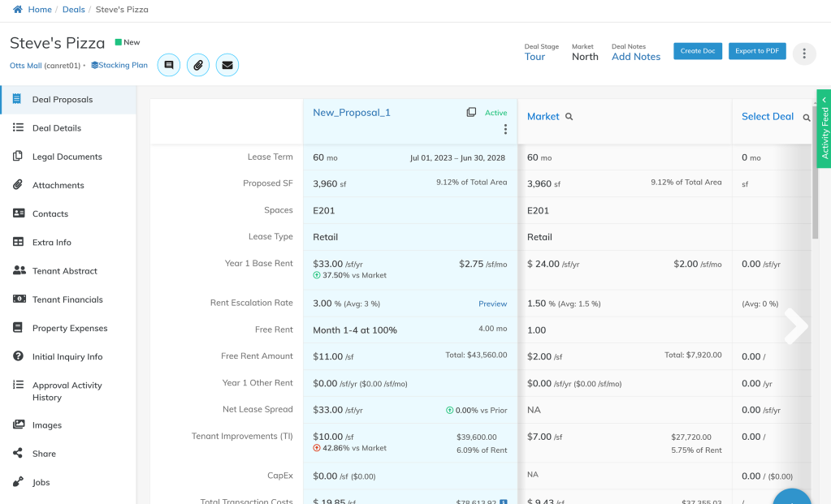Click the paperclip attachment round button

tap(198, 65)
